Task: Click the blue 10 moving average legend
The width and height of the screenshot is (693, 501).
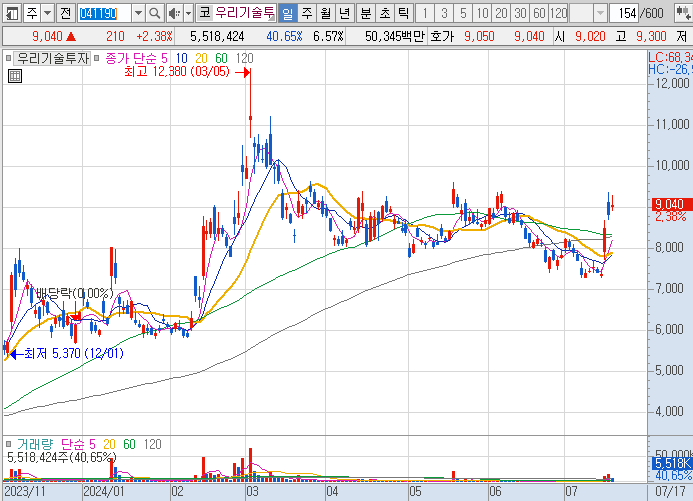Action: (181, 58)
